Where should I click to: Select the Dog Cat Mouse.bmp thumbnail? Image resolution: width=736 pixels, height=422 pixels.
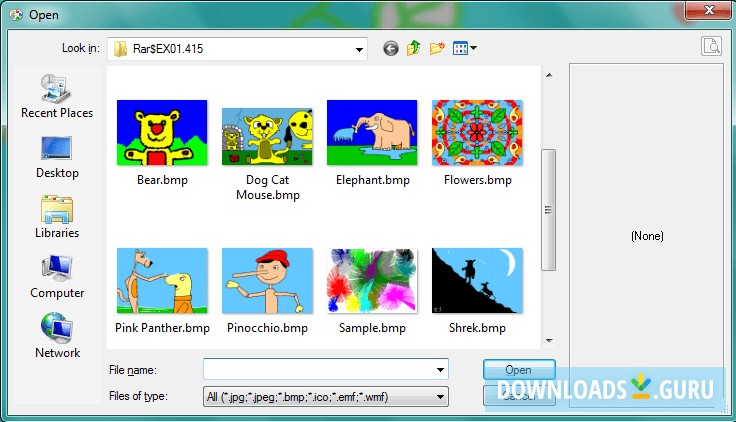(x=267, y=137)
